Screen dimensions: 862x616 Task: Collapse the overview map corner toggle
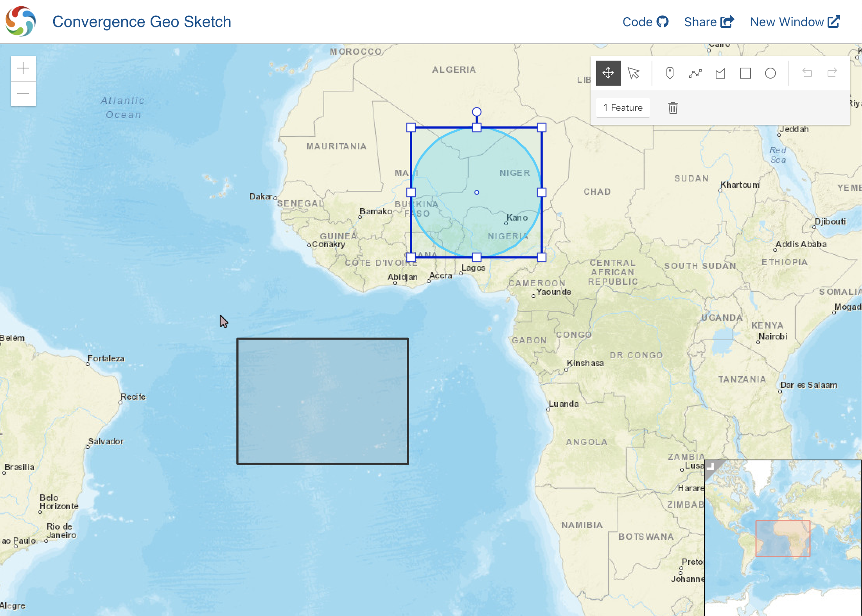tap(711, 466)
